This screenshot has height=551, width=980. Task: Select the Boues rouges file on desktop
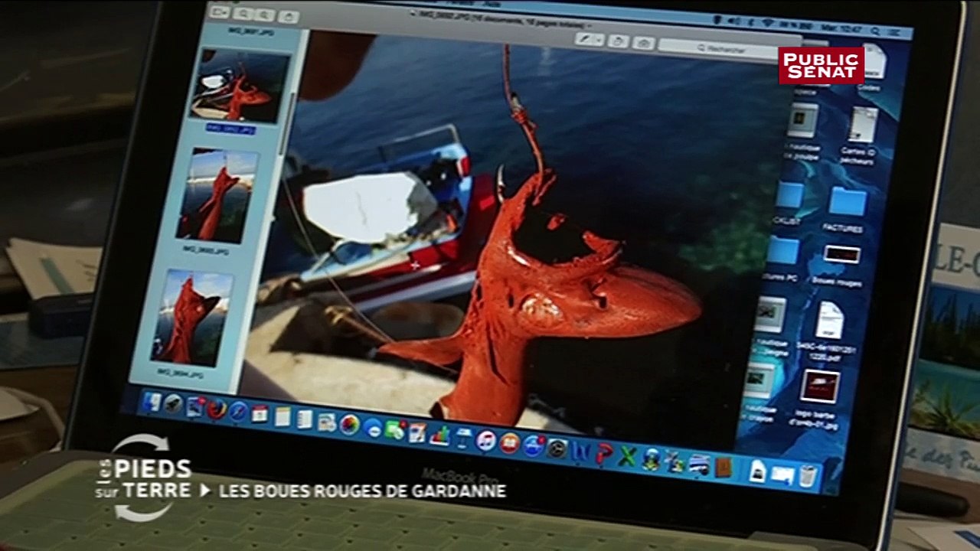point(841,255)
